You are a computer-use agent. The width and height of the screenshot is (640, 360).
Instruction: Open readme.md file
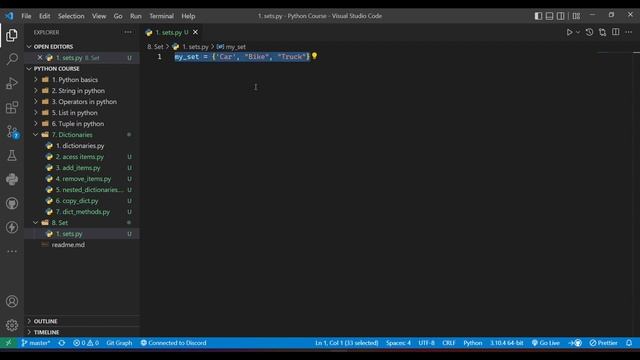68,245
